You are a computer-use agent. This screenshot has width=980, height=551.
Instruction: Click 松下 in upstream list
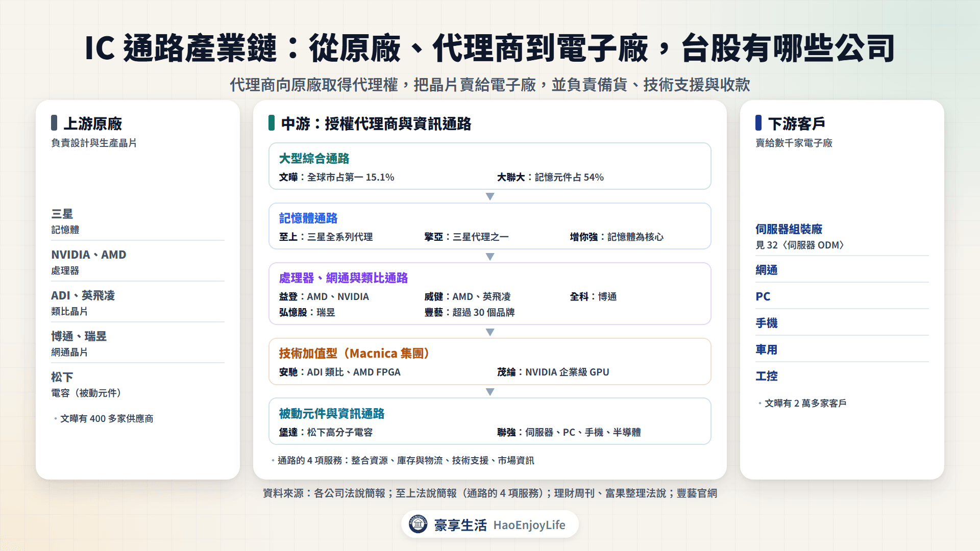pos(62,377)
